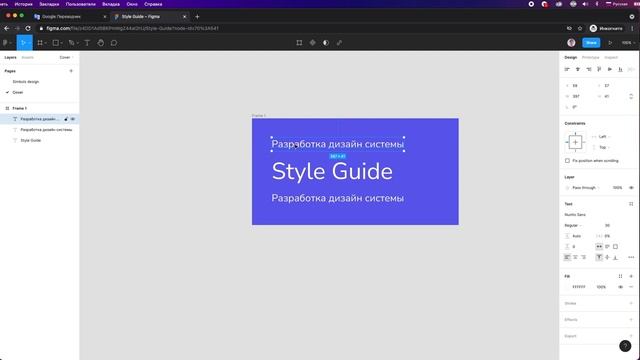Viewport: 640px width, 360px height.
Task: Align selection top
Action: point(599,69)
